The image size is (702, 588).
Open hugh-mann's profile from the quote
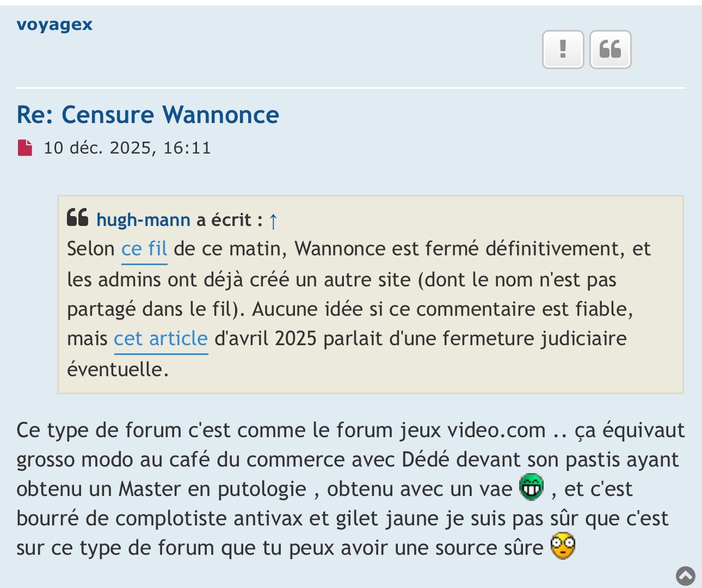[143, 220]
